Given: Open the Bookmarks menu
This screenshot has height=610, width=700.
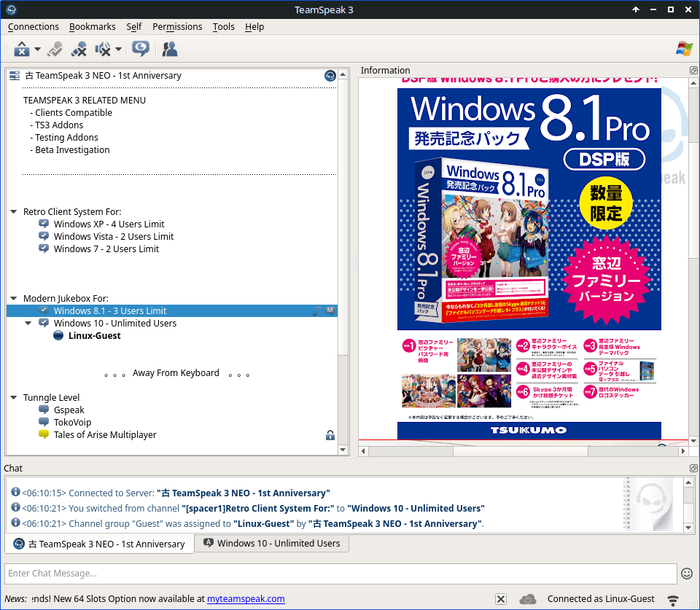Looking at the screenshot, I should pyautogui.click(x=93, y=27).
